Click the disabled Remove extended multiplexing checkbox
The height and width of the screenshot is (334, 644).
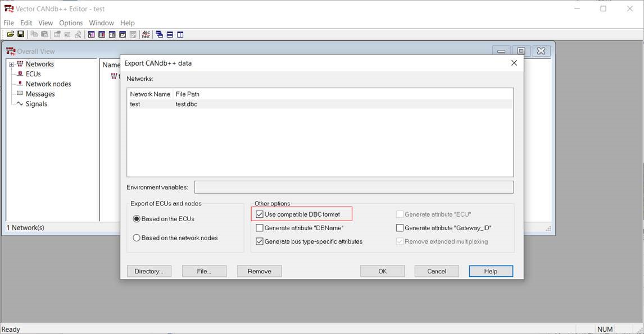[399, 241]
